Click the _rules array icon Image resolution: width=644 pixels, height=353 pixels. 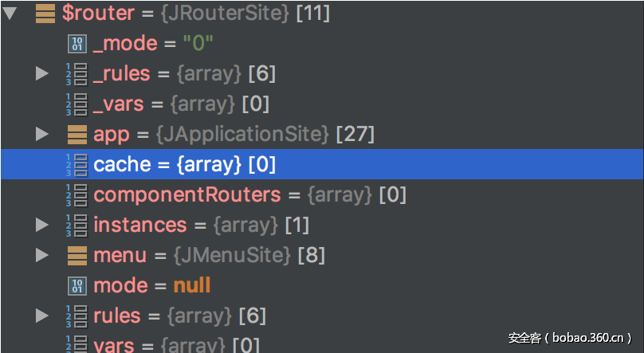76,74
